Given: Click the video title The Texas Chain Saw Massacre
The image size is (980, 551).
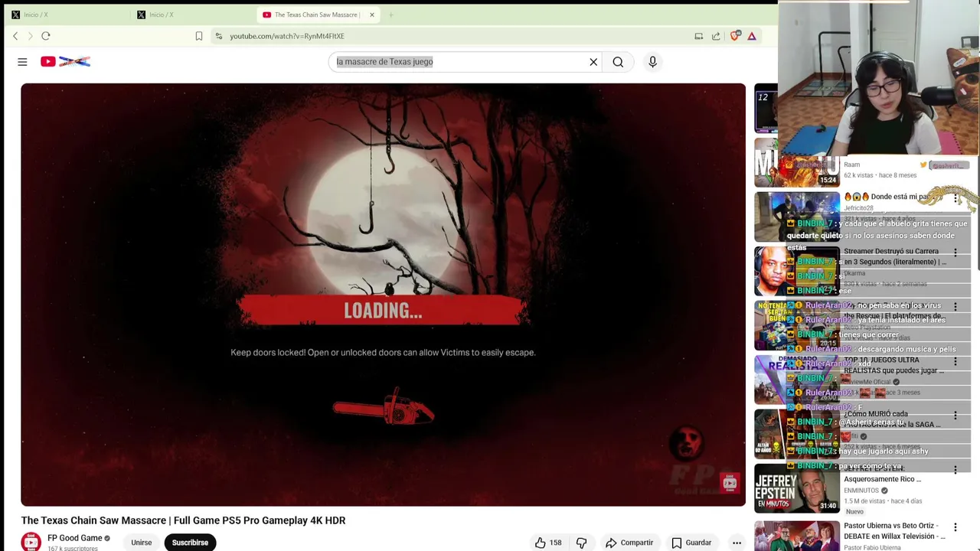Looking at the screenshot, I should (183, 520).
